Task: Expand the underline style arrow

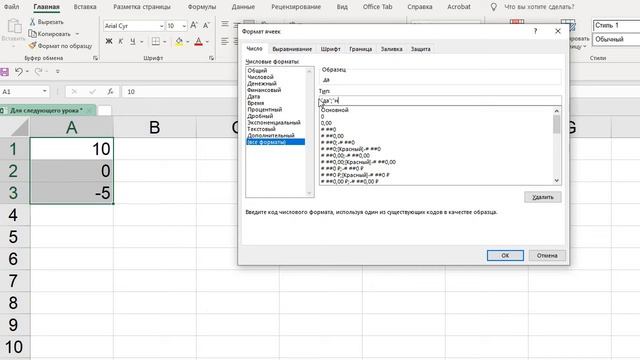Action: point(142,42)
